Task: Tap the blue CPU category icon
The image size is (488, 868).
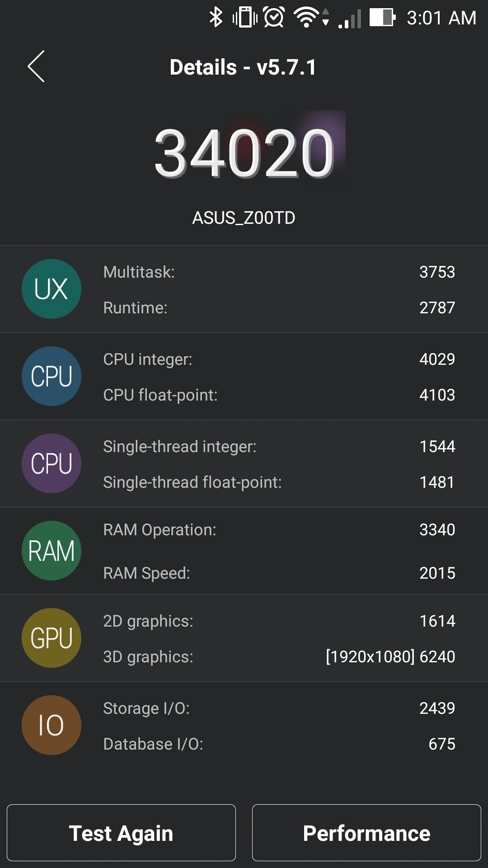Action: 52,376
